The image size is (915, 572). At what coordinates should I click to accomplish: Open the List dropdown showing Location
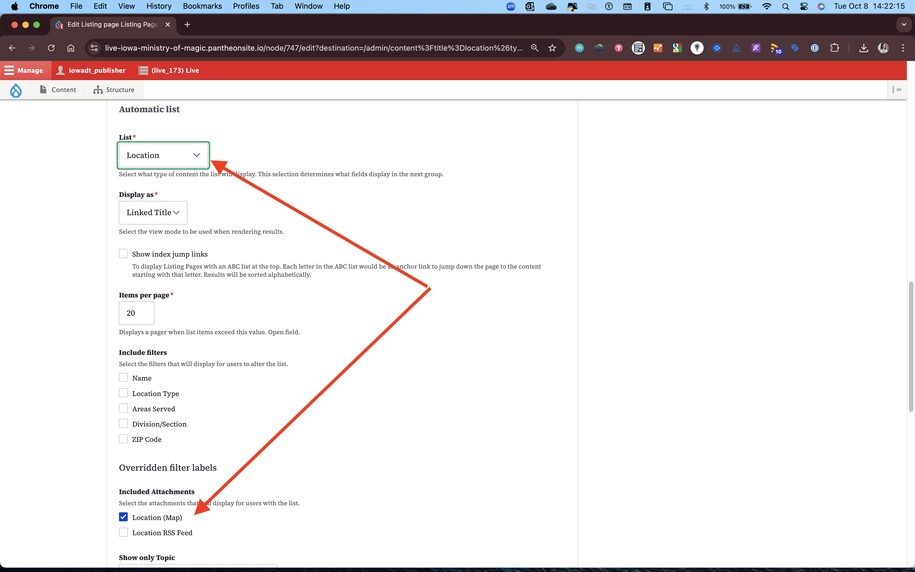click(163, 155)
